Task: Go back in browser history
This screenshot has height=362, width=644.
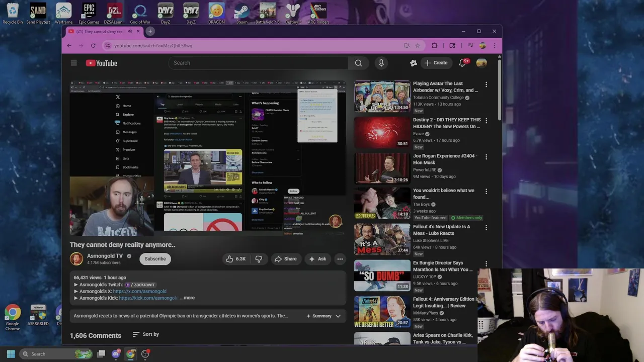Action: 69,45
